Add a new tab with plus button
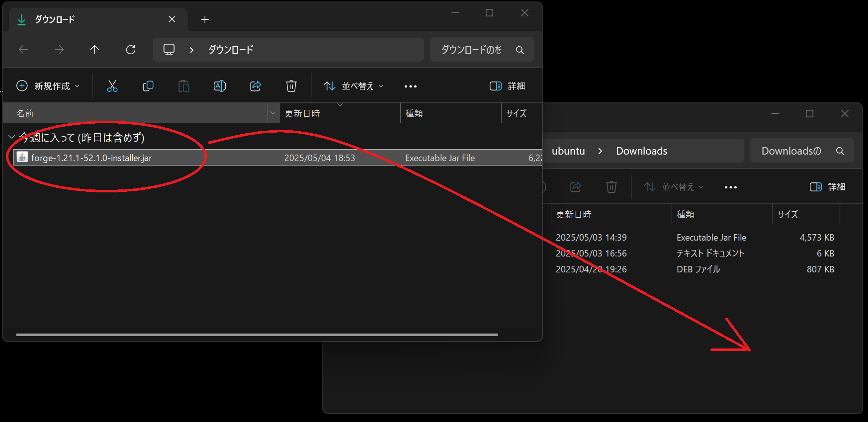 205,19
